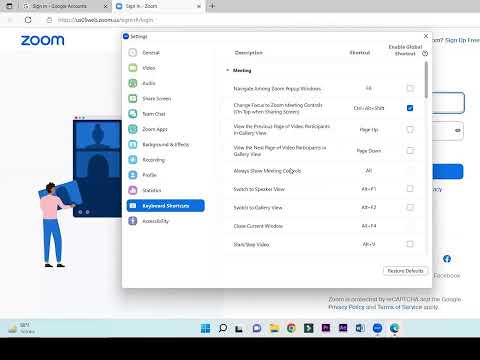The image size is (480, 360).
Task: Select Profile in settings sidebar
Action: pos(166,175)
